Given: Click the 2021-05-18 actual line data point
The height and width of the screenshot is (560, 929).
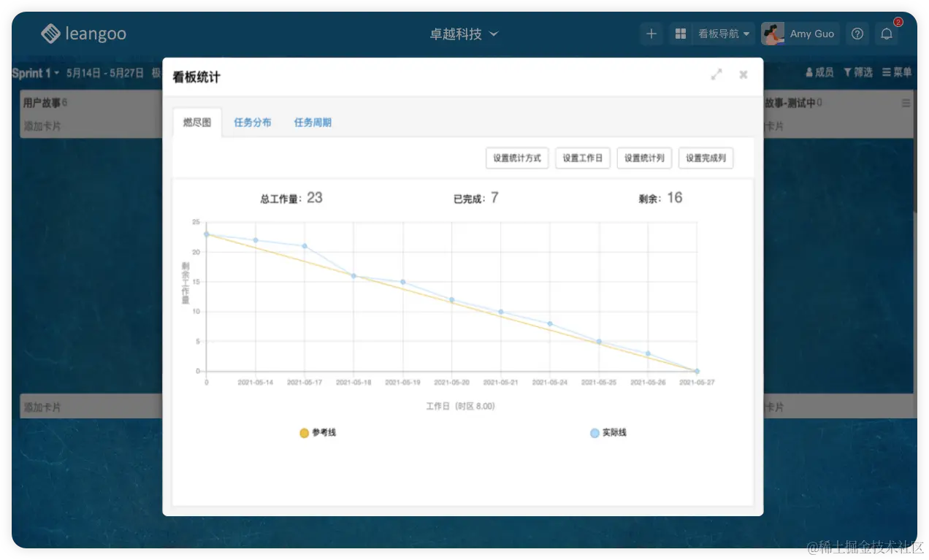Looking at the screenshot, I should (x=353, y=276).
